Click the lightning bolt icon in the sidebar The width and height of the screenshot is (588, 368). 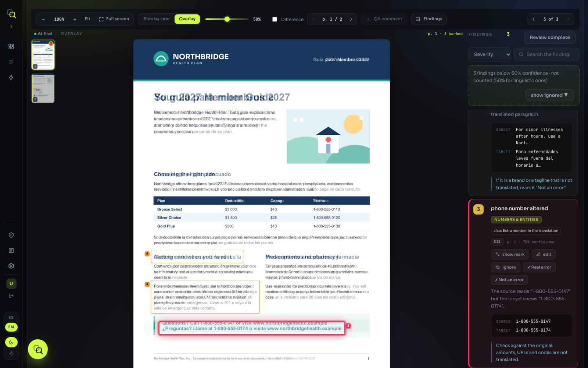(11, 77)
